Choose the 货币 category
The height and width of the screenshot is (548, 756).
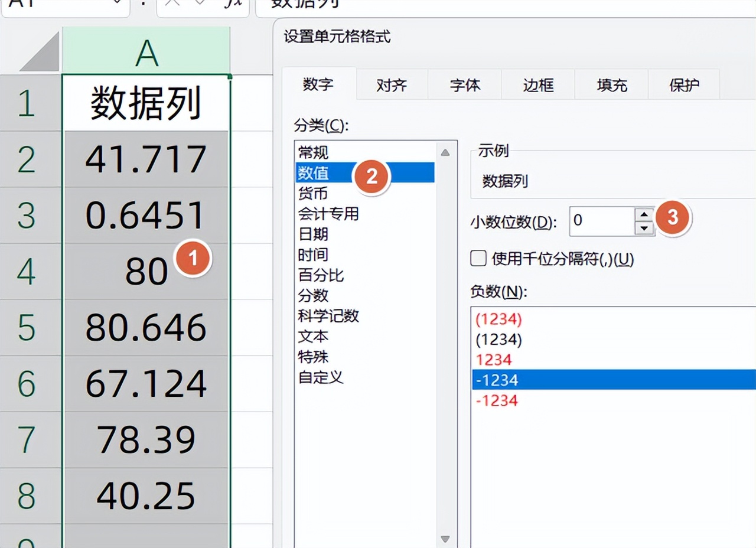click(365, 193)
